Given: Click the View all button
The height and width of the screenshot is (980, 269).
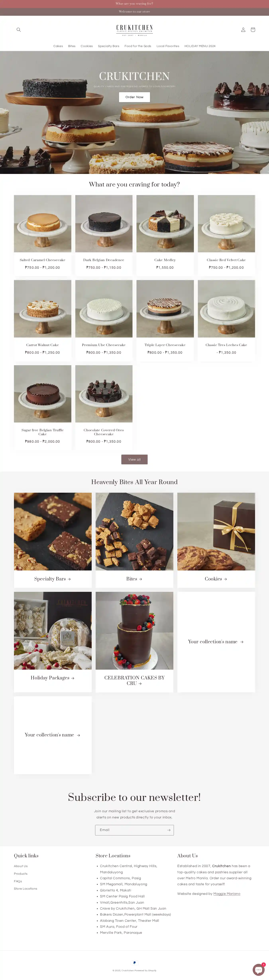Looking at the screenshot, I should [134, 460].
